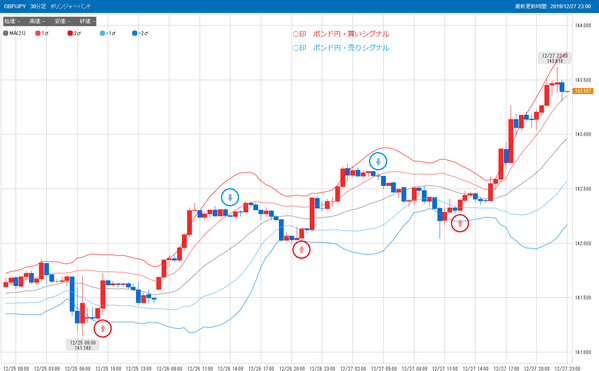Click the 高値 high price field
This screenshot has width=599, height=371.
[x=37, y=21]
